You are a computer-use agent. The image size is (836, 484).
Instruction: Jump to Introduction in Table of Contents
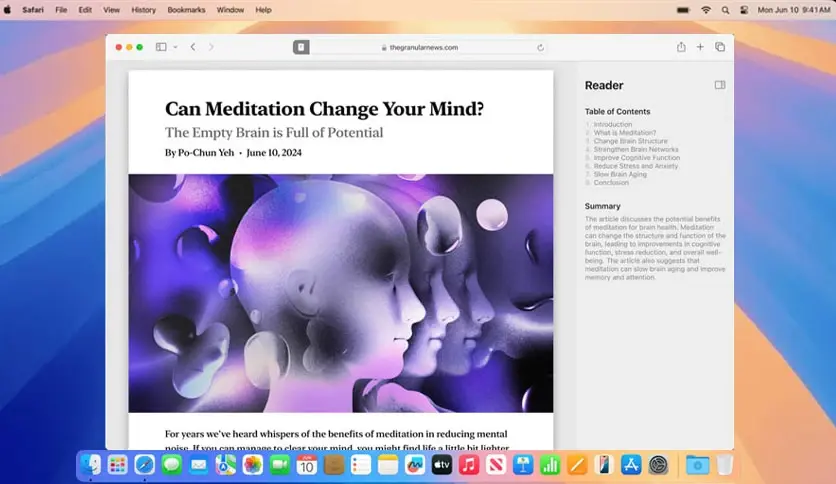[613, 124]
